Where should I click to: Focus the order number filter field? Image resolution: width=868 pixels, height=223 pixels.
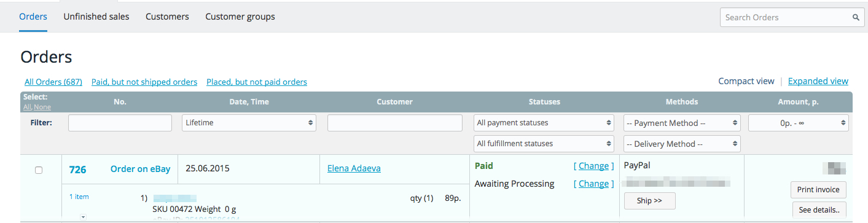point(120,123)
